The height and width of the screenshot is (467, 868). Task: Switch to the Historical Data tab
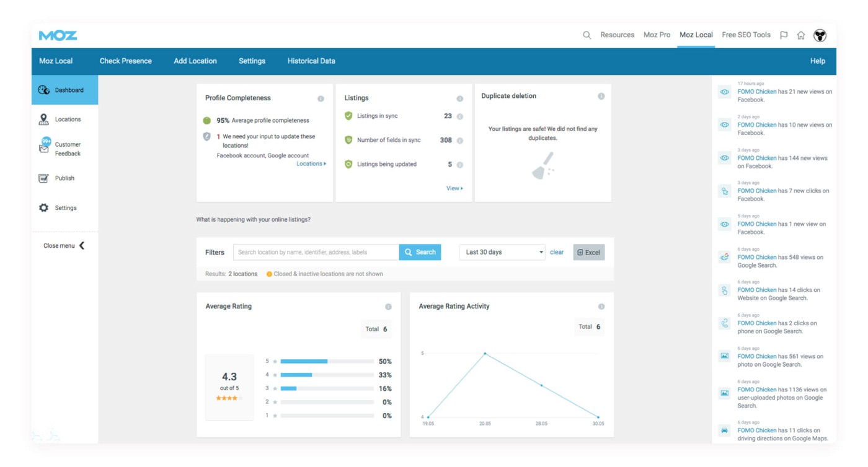311,61
